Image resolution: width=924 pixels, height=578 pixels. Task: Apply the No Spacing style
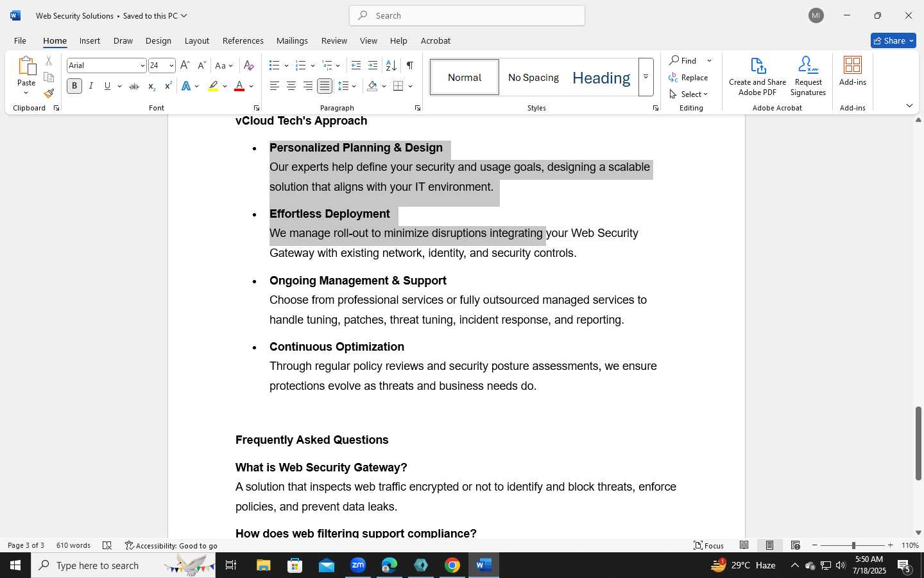pyautogui.click(x=533, y=77)
